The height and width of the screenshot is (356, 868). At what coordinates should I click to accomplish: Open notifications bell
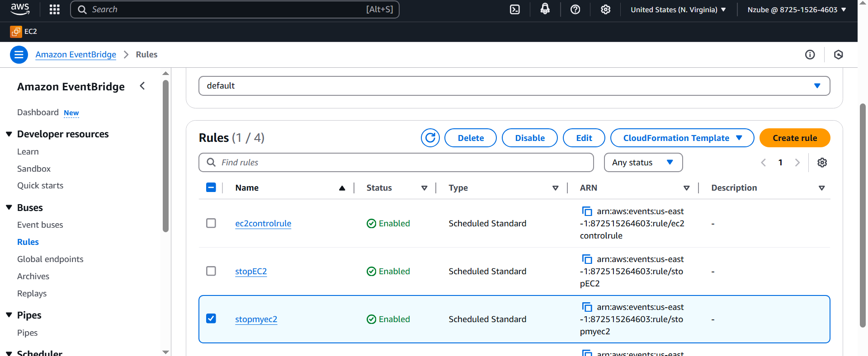point(545,9)
